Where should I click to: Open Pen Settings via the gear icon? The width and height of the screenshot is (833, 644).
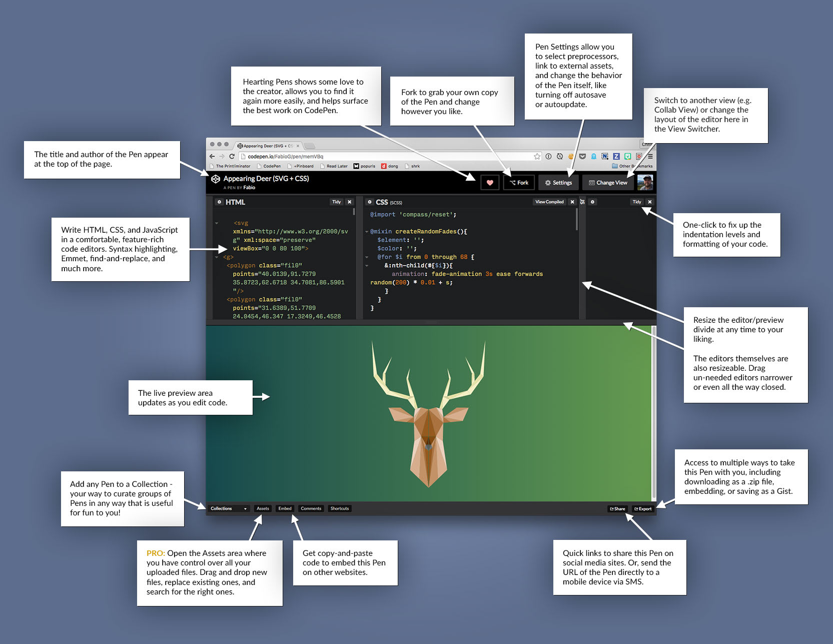click(x=547, y=182)
